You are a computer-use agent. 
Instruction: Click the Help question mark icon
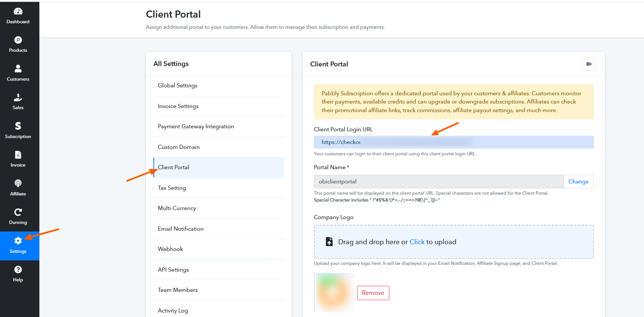(x=18, y=270)
